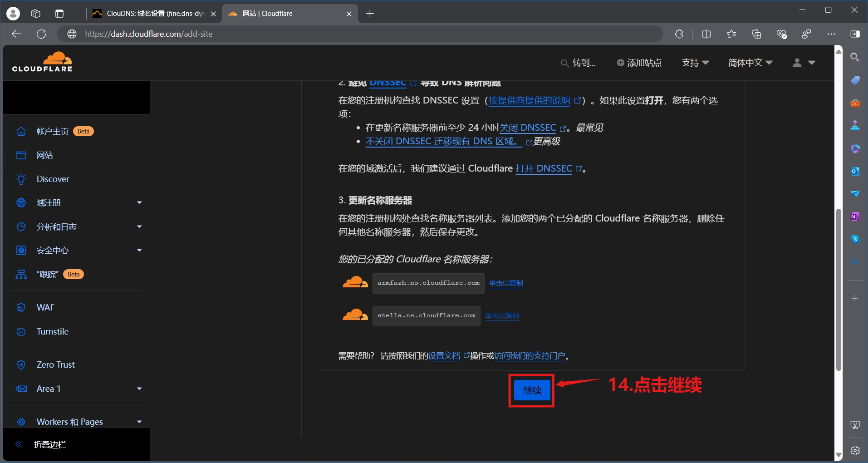The width and height of the screenshot is (868, 463).
Task: Open split screen view icon
Action: [706, 34]
